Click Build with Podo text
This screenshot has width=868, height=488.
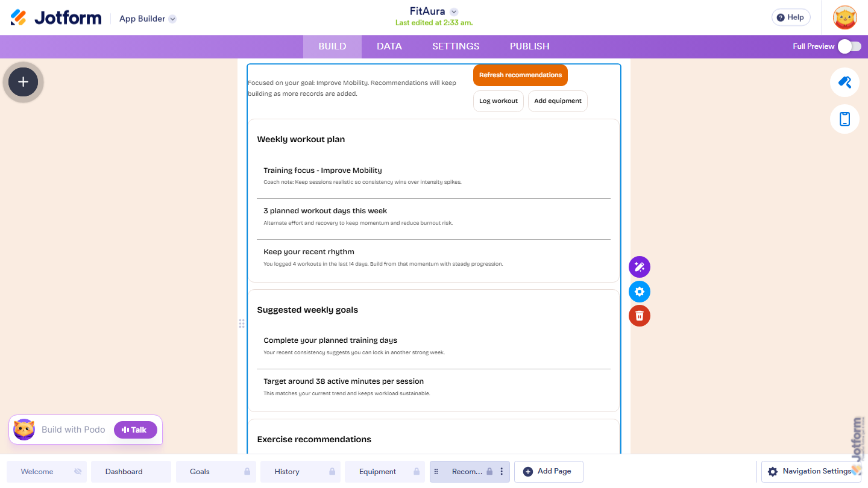74,430
